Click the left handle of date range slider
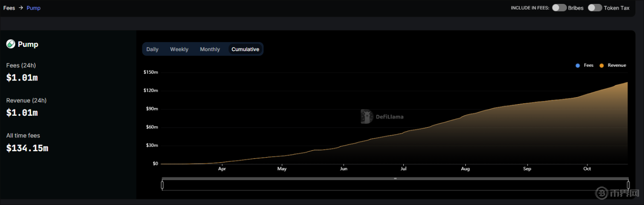Image resolution: width=644 pixels, height=205 pixels. point(162,185)
